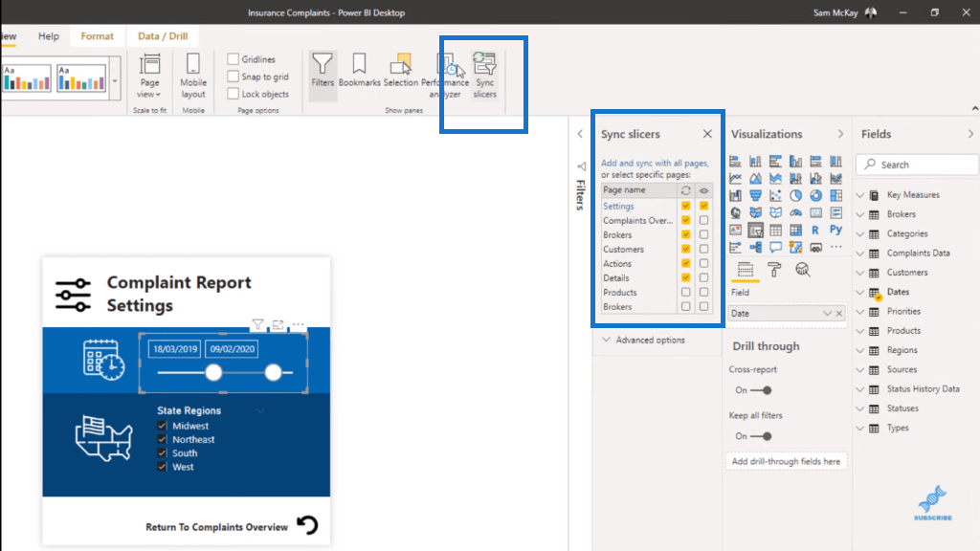Click the Filters pane icon in ribbon
980x551 pixels.
click(323, 71)
